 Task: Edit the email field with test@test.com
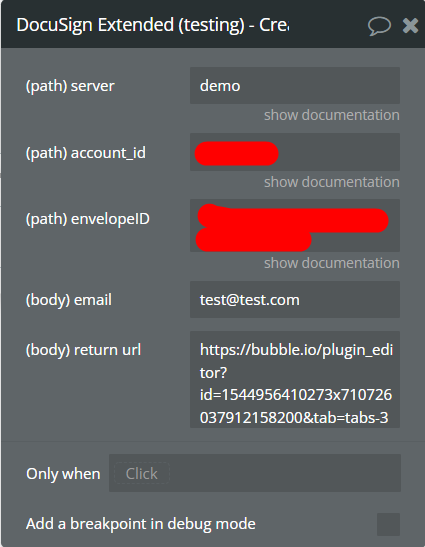tap(295, 300)
